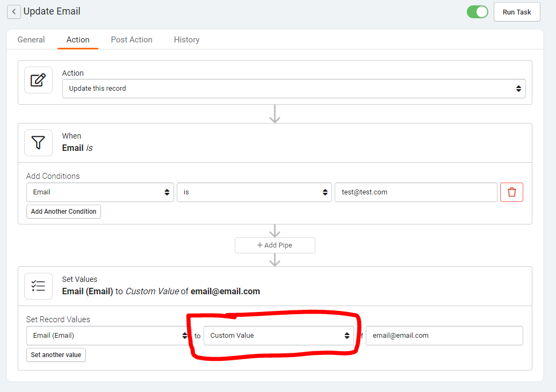Screen dimensions: 556x392
Task: Click the + Add Pipe button
Action: [x=275, y=245]
